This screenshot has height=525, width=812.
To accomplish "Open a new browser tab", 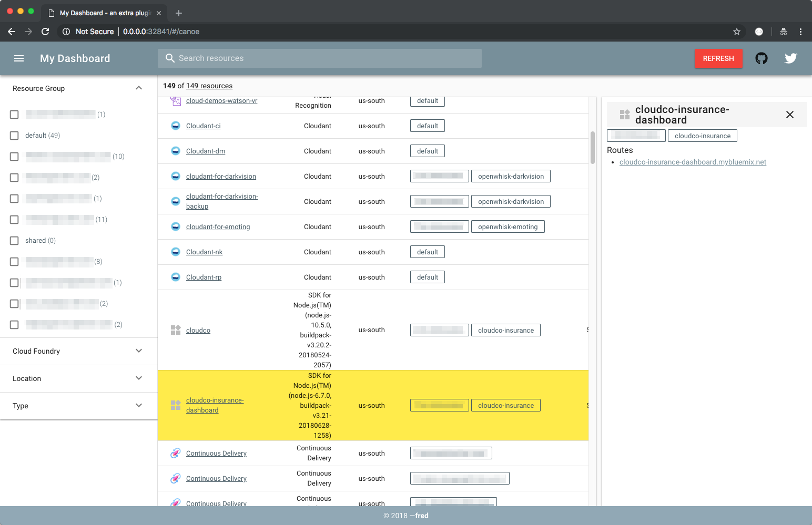I will pyautogui.click(x=179, y=13).
